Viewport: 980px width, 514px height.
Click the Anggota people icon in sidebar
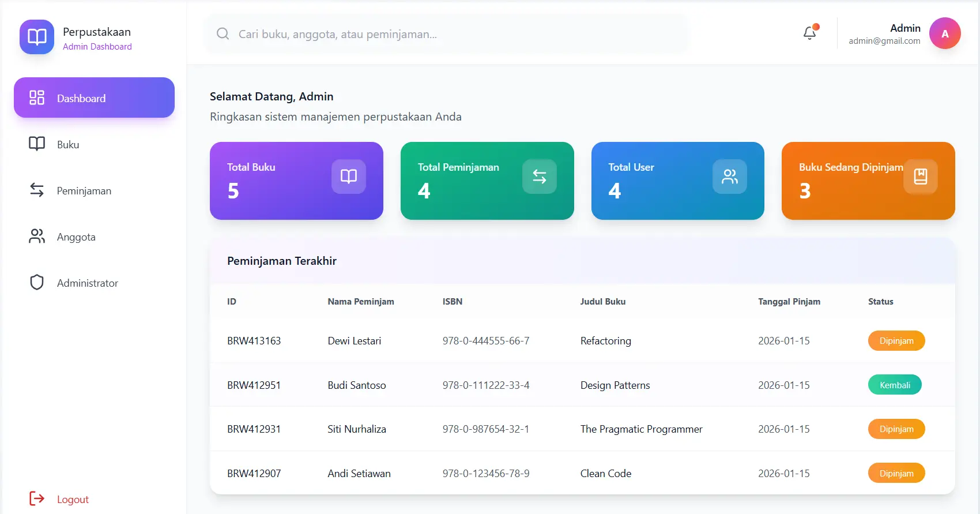point(37,236)
